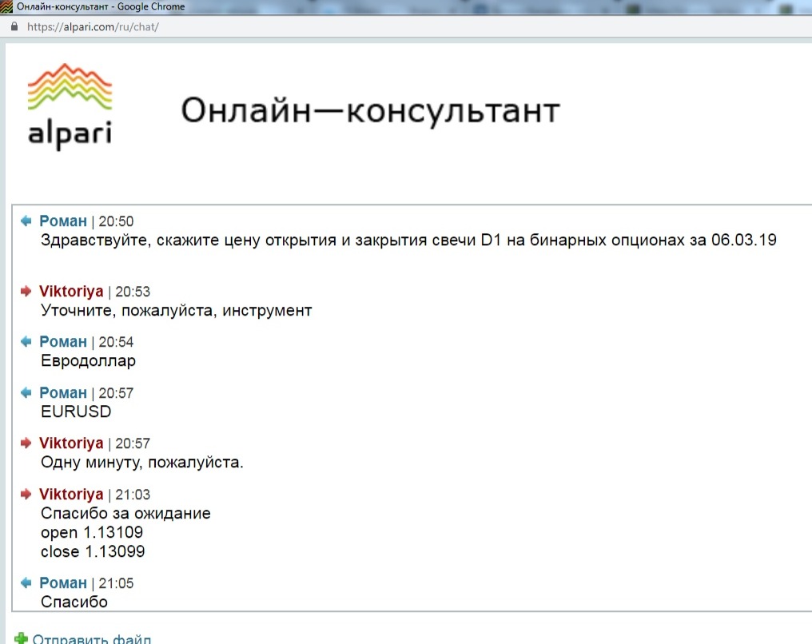Click the window icon in the title bar
The height and width of the screenshot is (644, 812).
7,7
